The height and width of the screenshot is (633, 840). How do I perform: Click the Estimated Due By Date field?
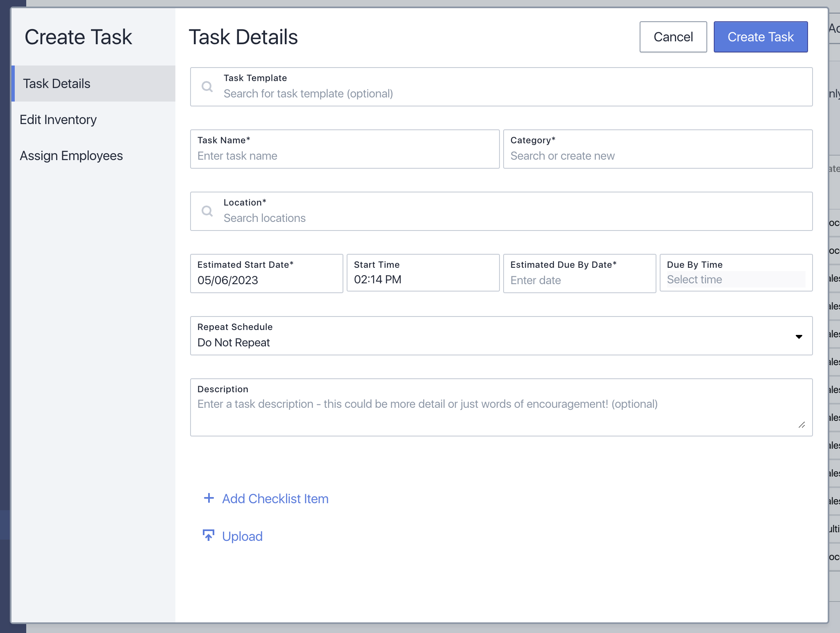[579, 280]
